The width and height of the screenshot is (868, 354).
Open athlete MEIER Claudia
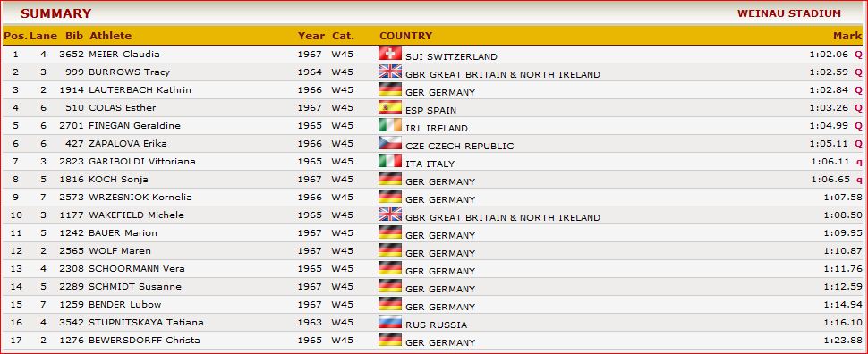[x=124, y=55]
